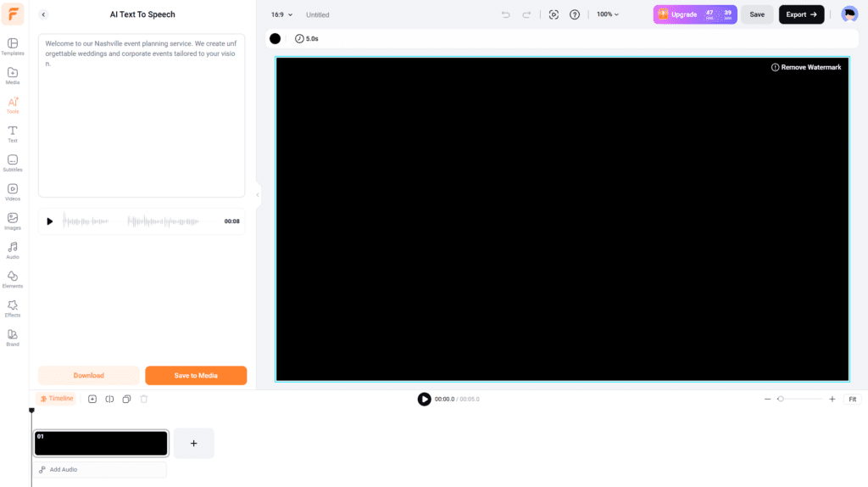868x487 pixels.
Task: Click Add Audio track
Action: pos(100,469)
